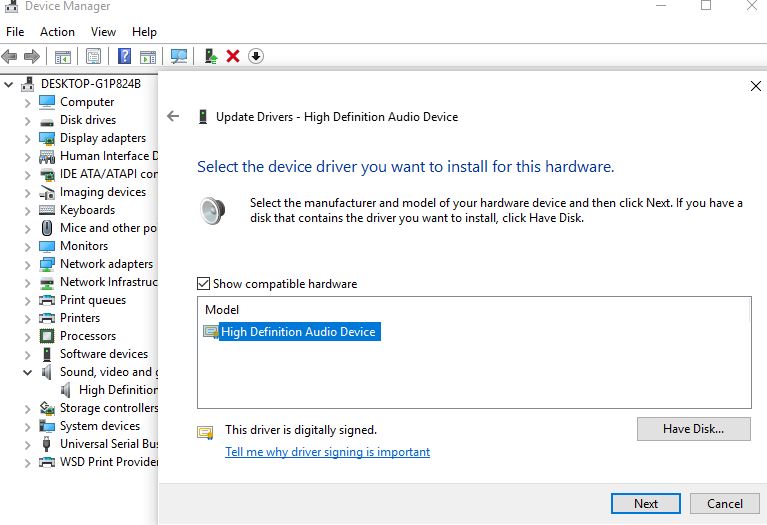
Task: Click the back arrow in Update Drivers dialog
Action: point(173,117)
